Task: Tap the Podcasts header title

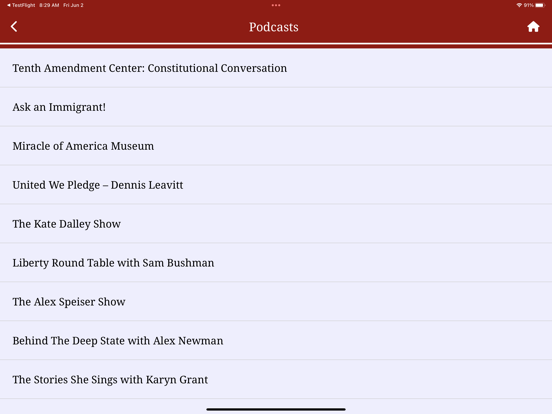Action: [x=274, y=27]
